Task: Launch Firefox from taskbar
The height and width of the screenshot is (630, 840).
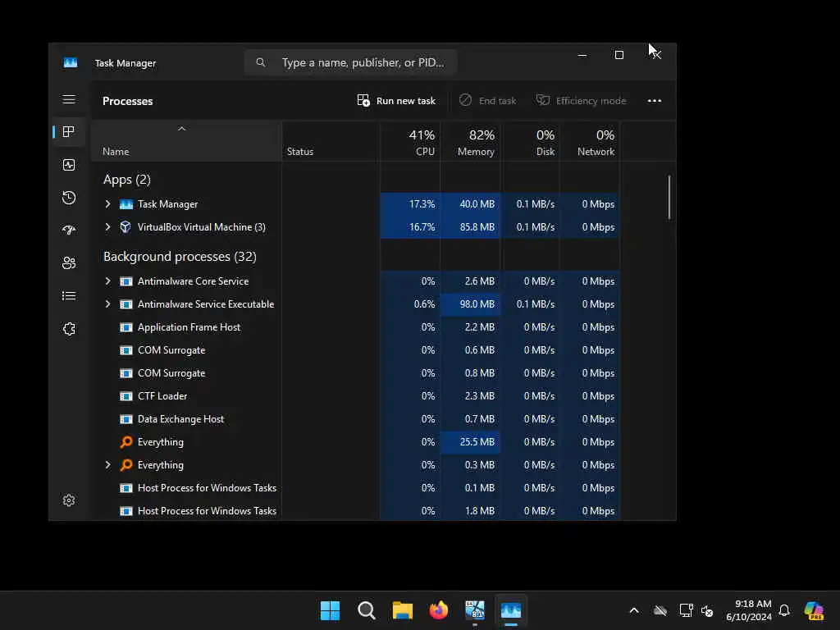Action: pyautogui.click(x=439, y=610)
